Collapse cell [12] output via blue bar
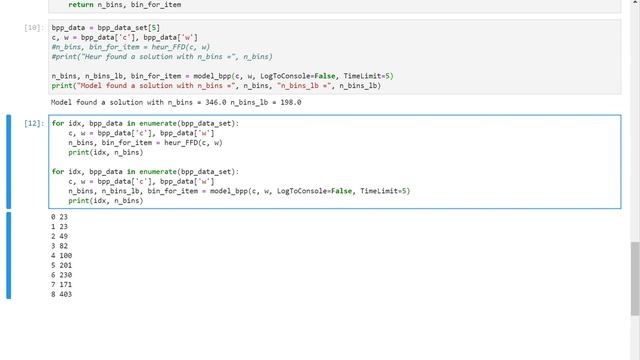This screenshot has height=360, width=640. tap(9, 256)
